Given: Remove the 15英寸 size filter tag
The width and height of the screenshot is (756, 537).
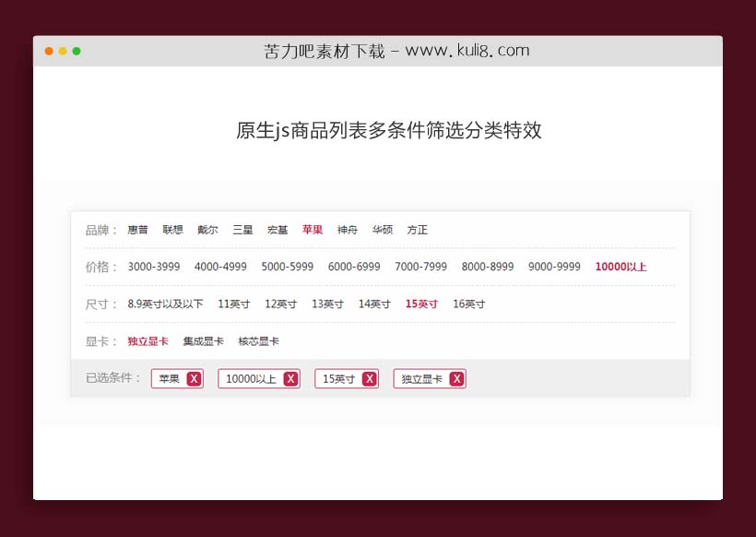Looking at the screenshot, I should coord(367,378).
